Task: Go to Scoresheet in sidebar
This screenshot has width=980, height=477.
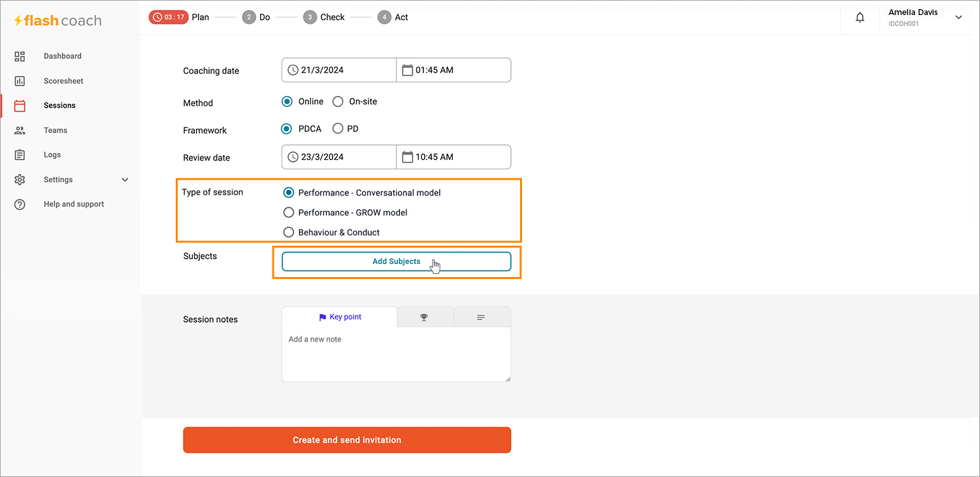Action: pyautogui.click(x=63, y=81)
